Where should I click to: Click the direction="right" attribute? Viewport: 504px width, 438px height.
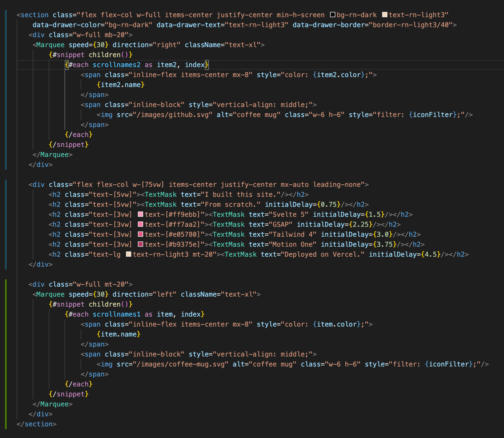click(x=147, y=45)
